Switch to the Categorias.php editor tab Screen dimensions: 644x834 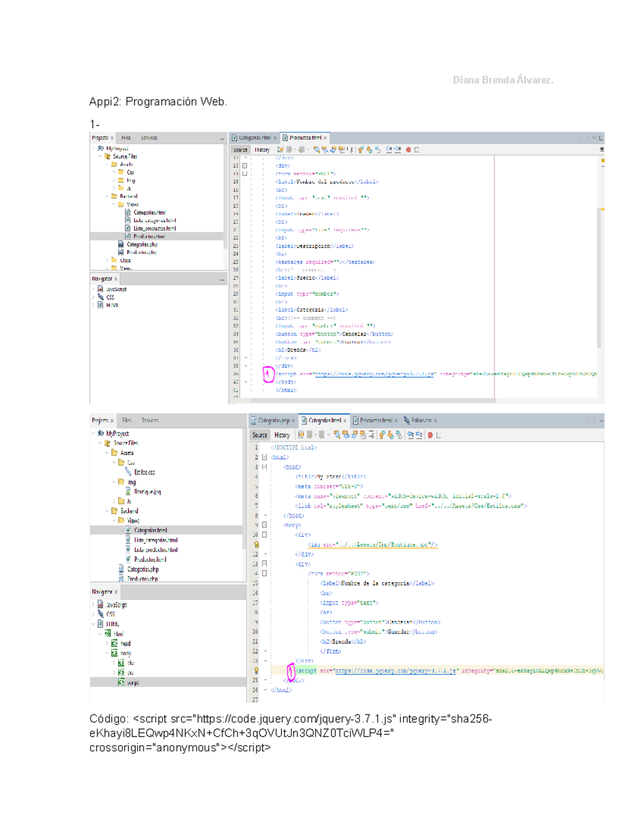[x=274, y=420]
